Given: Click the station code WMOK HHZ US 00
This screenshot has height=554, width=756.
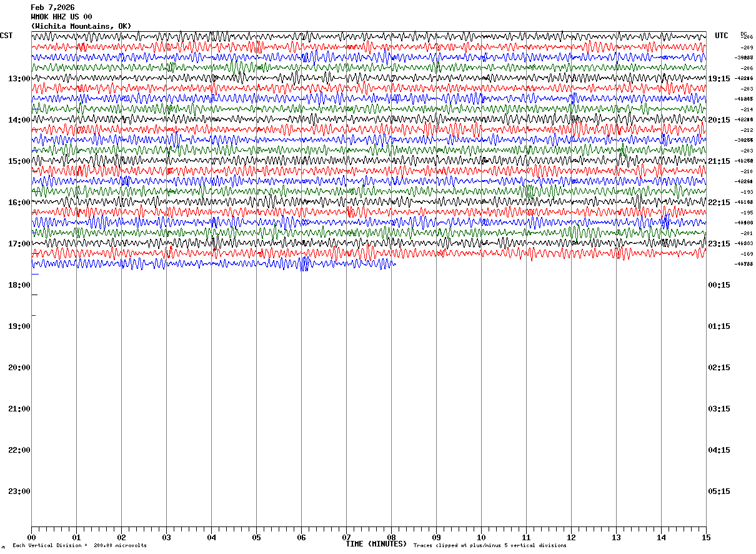Looking at the screenshot, I should tap(61, 17).
